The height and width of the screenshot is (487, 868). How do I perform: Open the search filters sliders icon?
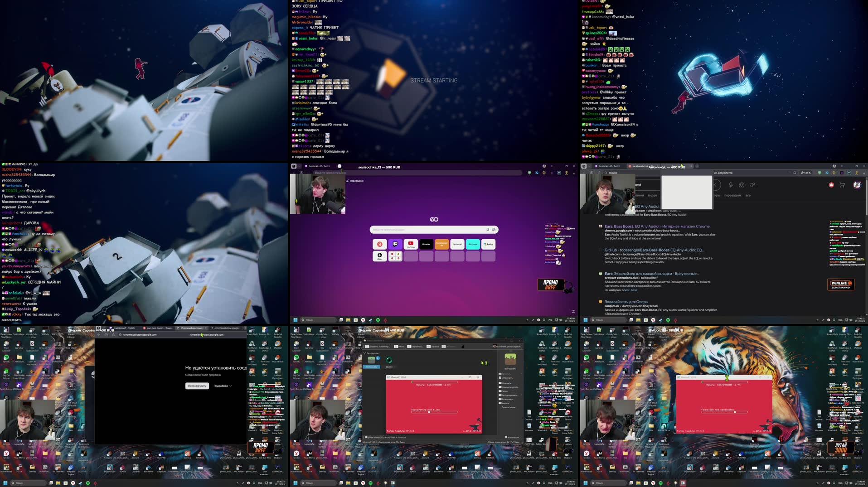752,185
